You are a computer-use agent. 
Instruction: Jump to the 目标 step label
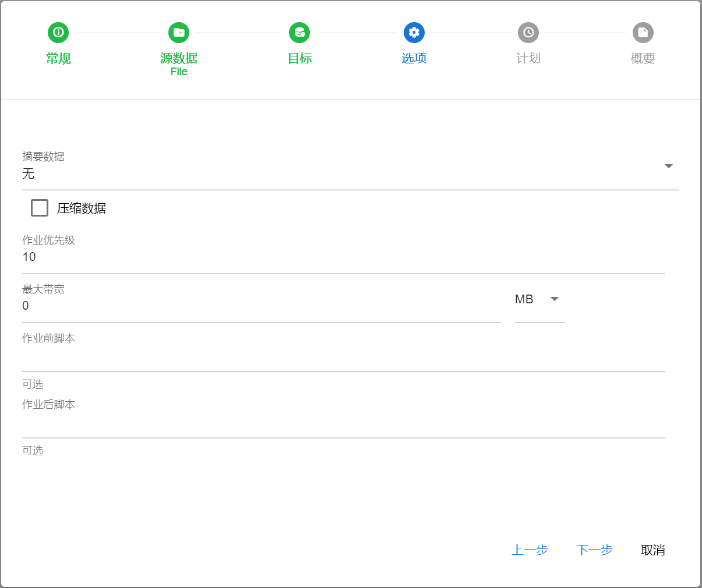click(299, 58)
